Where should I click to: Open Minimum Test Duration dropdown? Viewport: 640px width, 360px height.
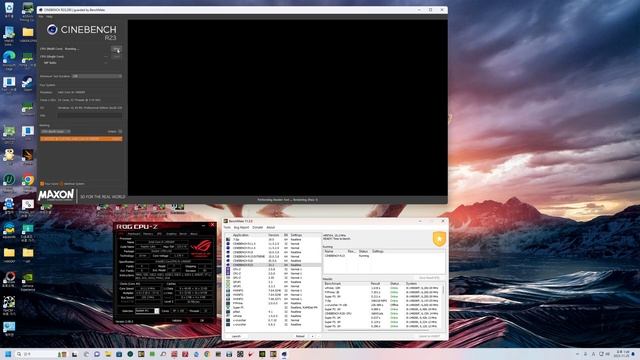(97, 76)
